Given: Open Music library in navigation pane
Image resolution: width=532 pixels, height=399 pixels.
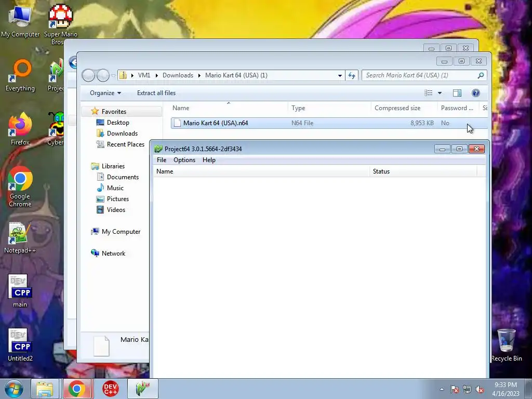Looking at the screenshot, I should (115, 188).
